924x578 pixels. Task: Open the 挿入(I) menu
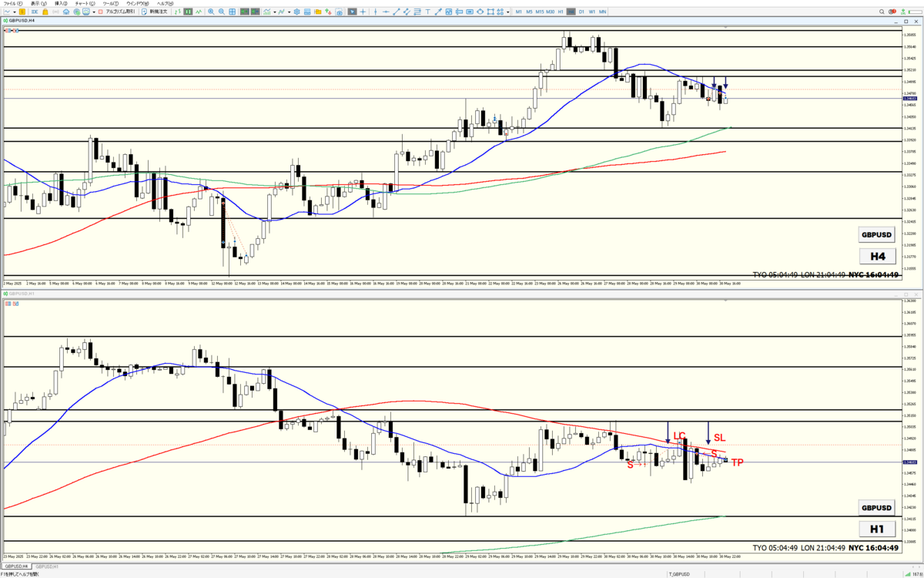61,4
